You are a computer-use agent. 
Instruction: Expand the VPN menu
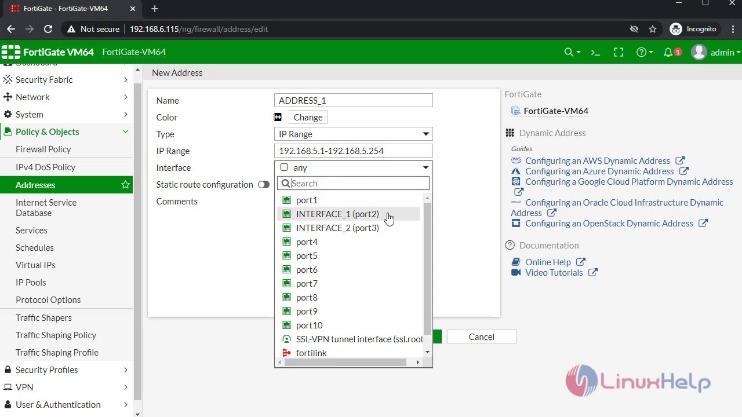66,387
